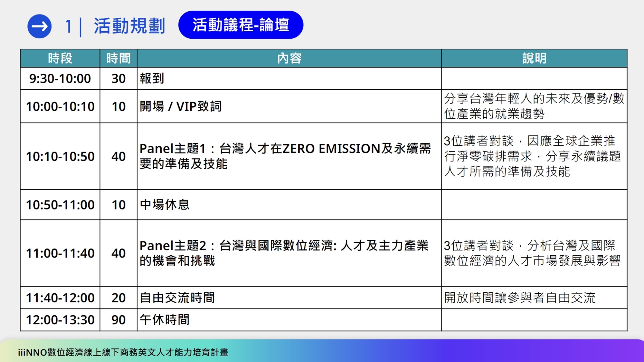Click the 活動規劃 heading text
This screenshot has width=644, height=362.
129,26
